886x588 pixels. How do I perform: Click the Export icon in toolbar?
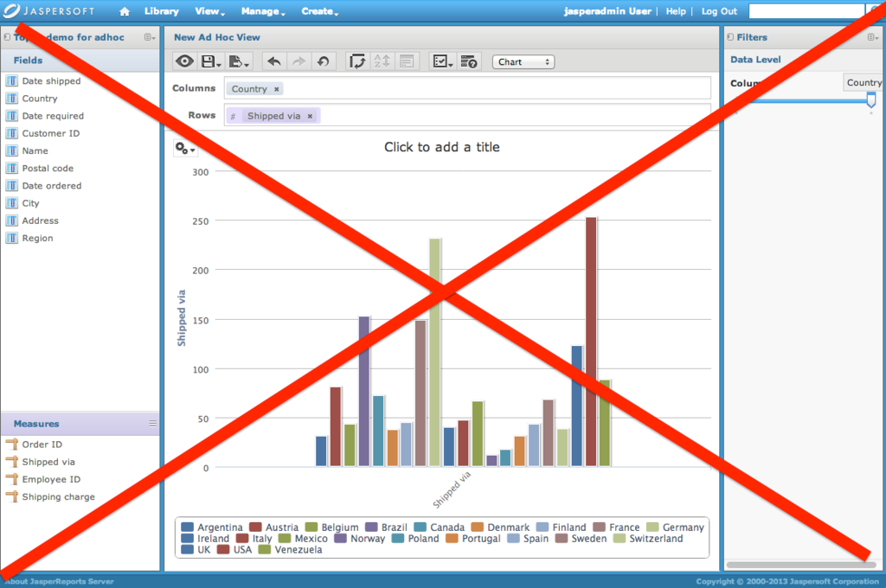coord(239,61)
